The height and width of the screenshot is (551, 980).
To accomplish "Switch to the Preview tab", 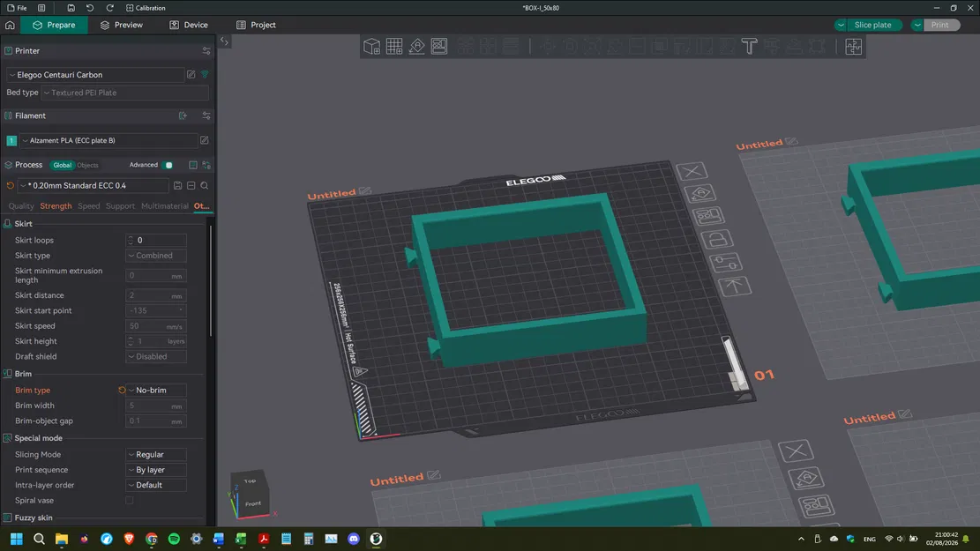I will tap(121, 25).
